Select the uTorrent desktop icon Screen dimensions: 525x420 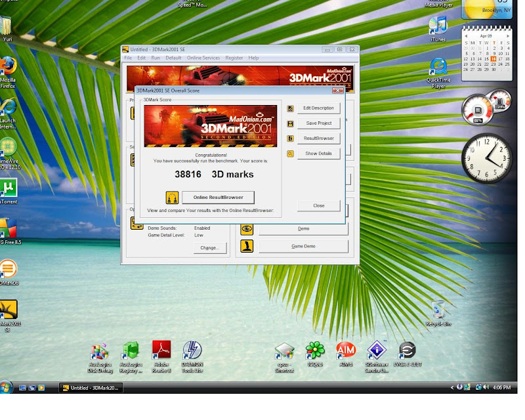click(9, 191)
